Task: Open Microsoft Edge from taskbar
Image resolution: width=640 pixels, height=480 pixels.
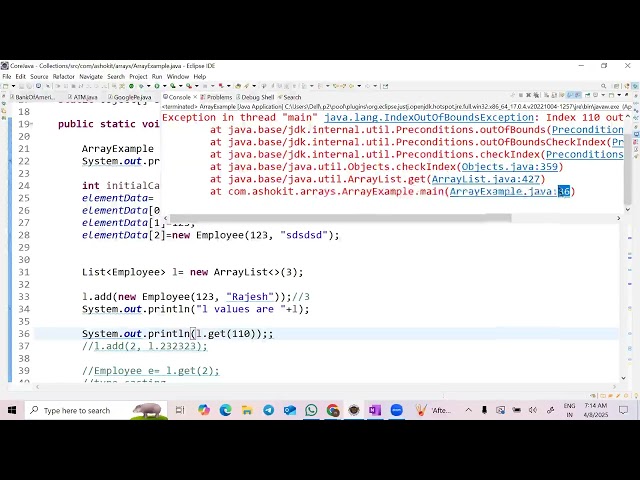Action: (x=225, y=410)
